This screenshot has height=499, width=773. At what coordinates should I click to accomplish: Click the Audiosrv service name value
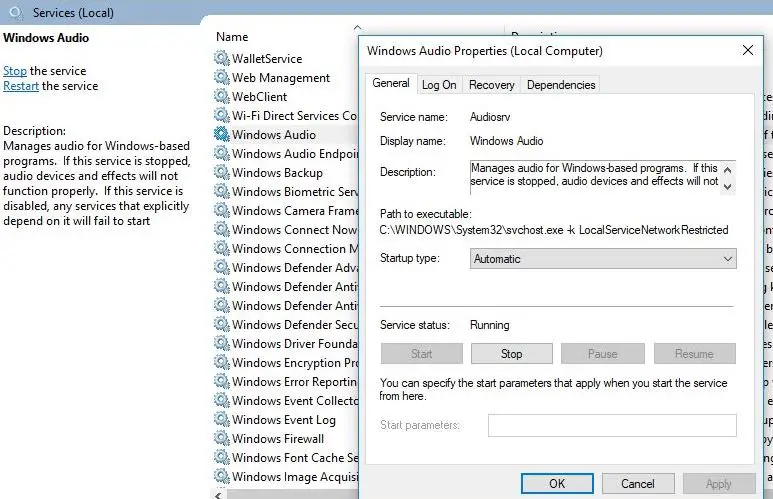click(x=490, y=117)
